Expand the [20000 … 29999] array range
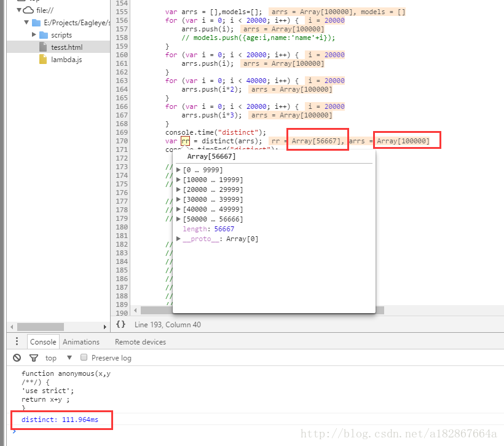Image resolution: width=504 pixels, height=446 pixels. coord(178,189)
